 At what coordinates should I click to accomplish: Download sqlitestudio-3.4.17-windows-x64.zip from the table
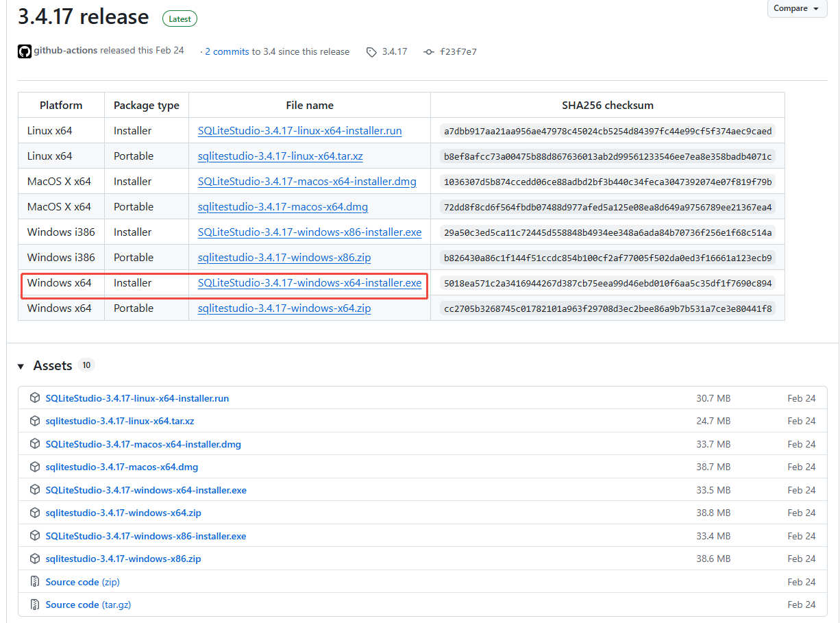coord(284,308)
